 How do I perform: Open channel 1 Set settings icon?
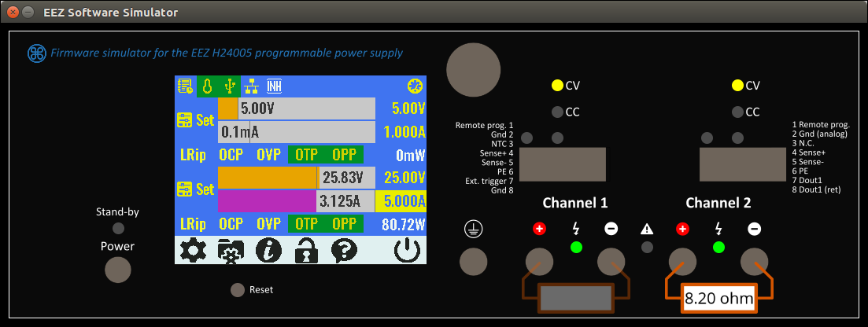[x=184, y=120]
